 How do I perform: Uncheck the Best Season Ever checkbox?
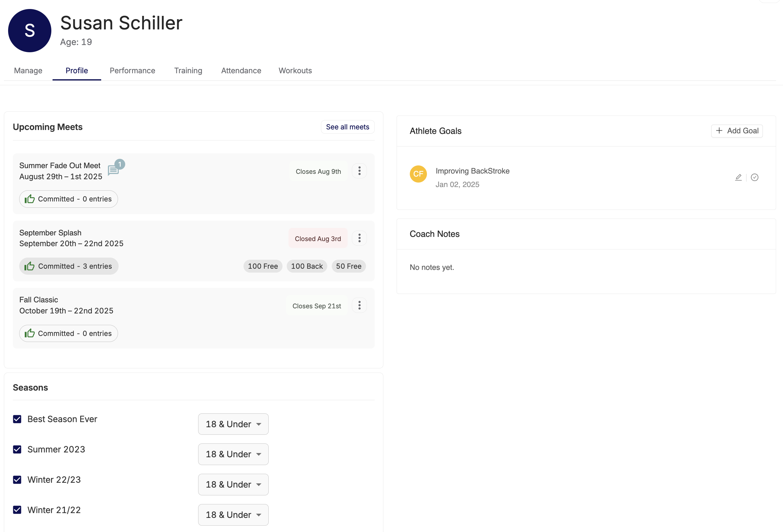(17, 419)
